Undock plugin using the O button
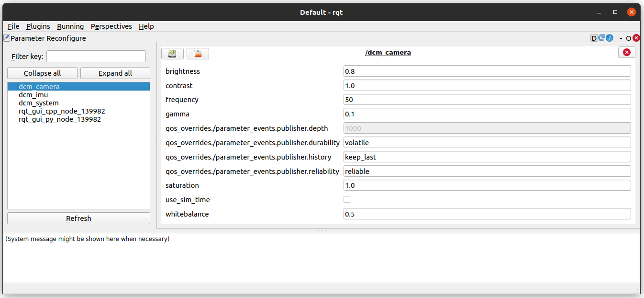 [629, 38]
